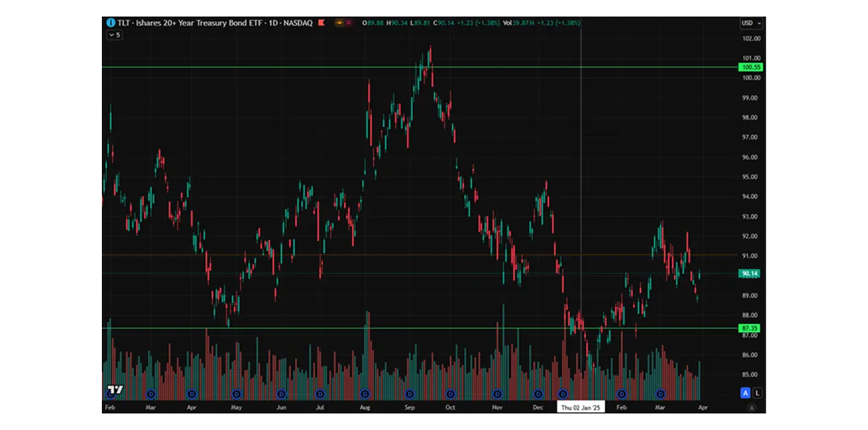Click the 94.00 price scale label
The image size is (868, 430).
coord(751,196)
